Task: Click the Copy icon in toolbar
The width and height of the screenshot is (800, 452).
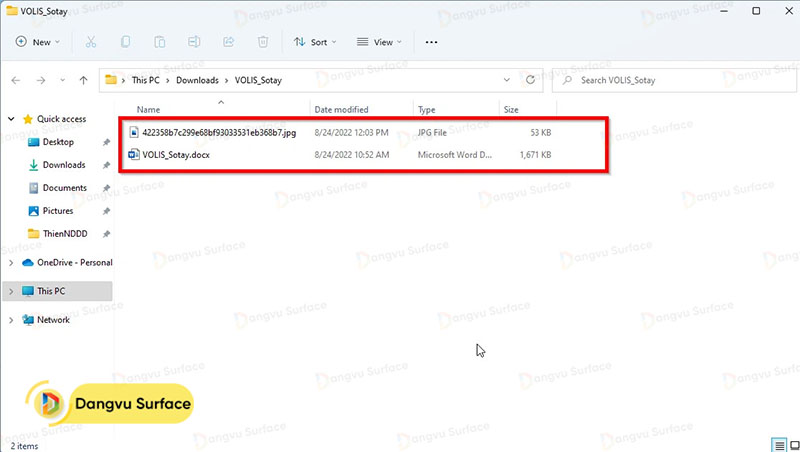Action: (125, 42)
